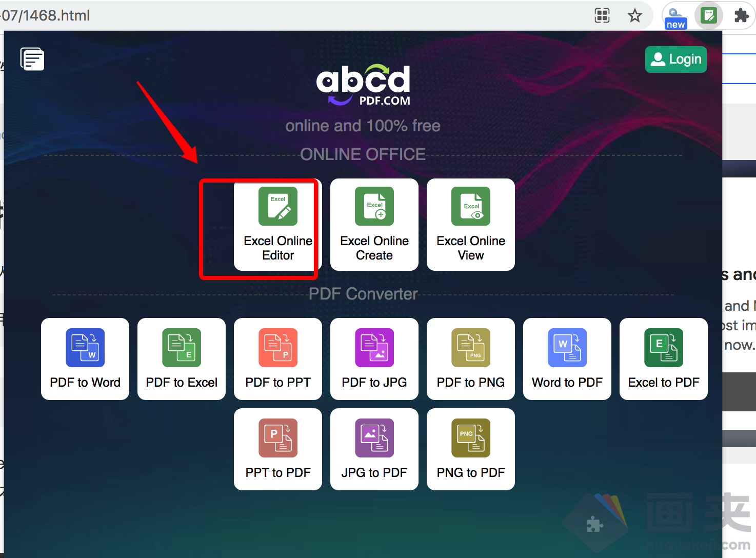Click the green Login button
This screenshot has width=756, height=558.
click(675, 59)
